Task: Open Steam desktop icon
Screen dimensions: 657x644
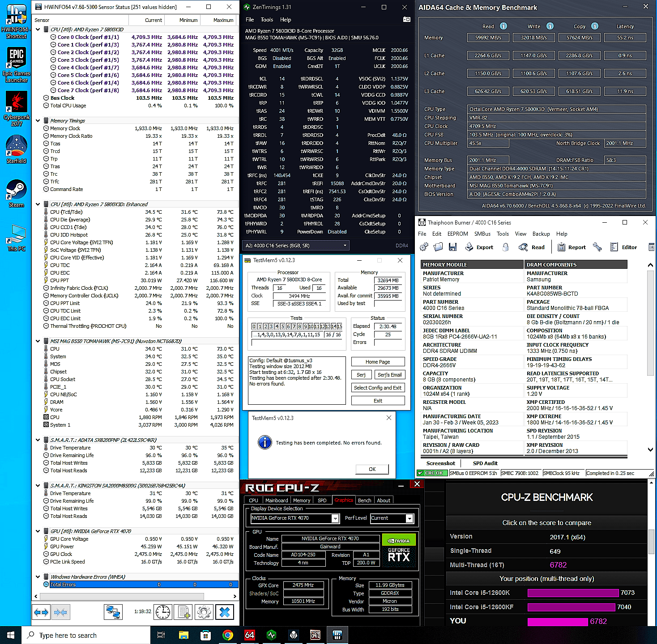Action: 16,193
